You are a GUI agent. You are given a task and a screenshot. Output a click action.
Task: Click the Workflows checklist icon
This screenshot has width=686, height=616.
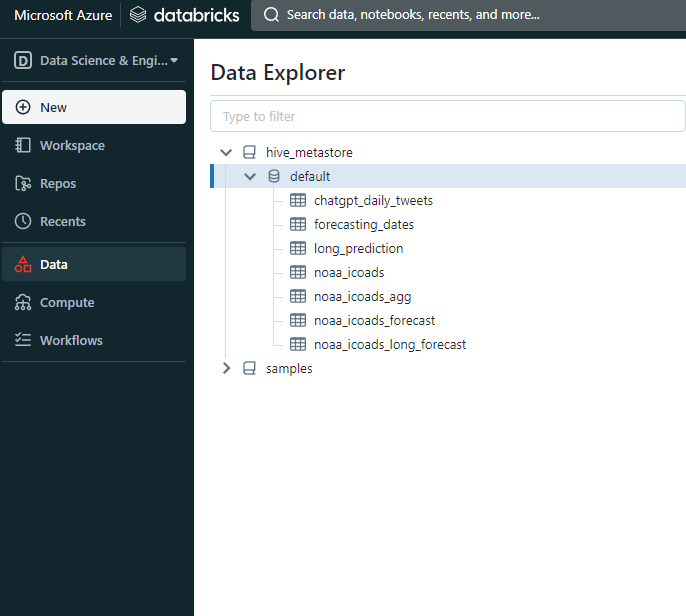tap(23, 341)
